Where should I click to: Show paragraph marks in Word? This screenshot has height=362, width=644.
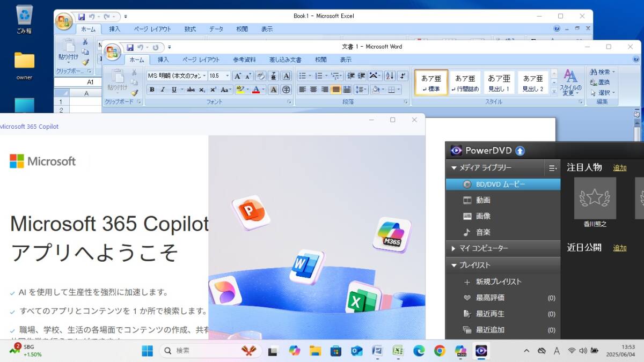point(402,76)
